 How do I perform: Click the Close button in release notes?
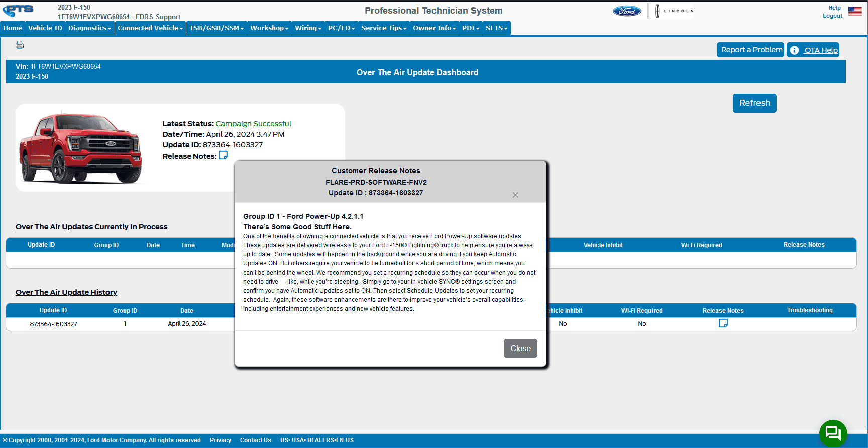[520, 348]
